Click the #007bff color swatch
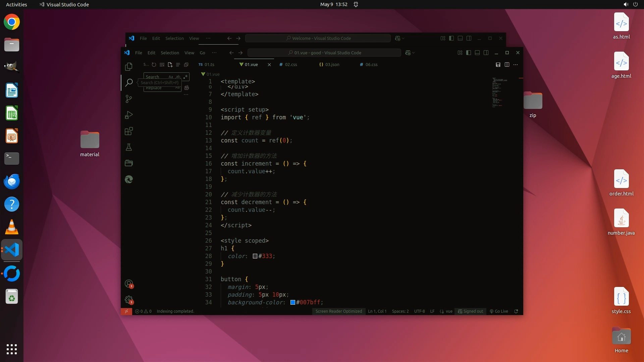 point(292,302)
